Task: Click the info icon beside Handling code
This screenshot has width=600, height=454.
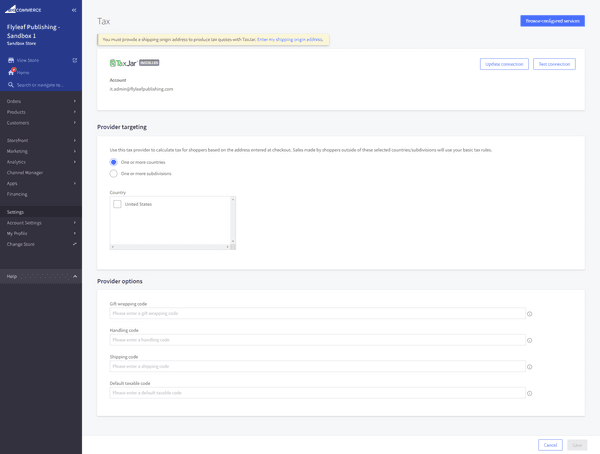Action: click(529, 340)
